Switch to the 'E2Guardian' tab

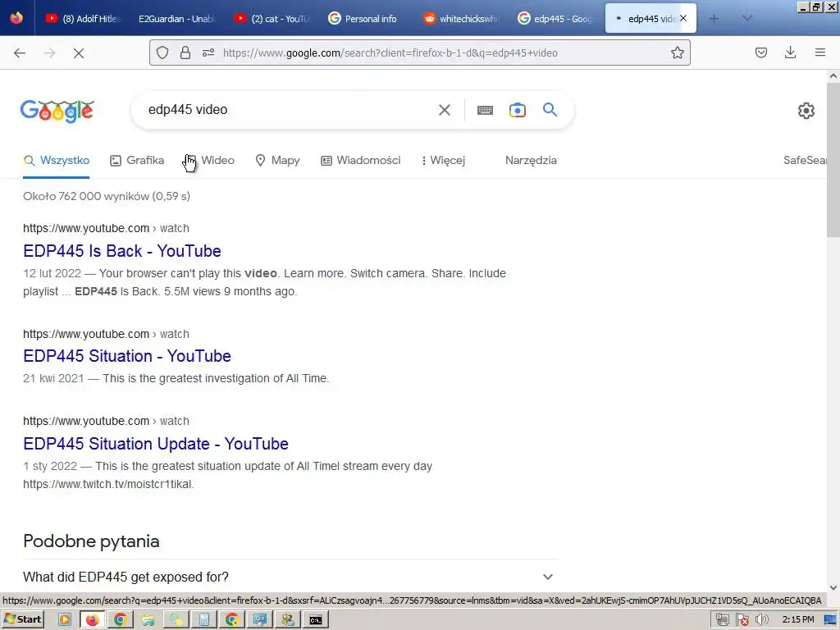tap(177, 18)
